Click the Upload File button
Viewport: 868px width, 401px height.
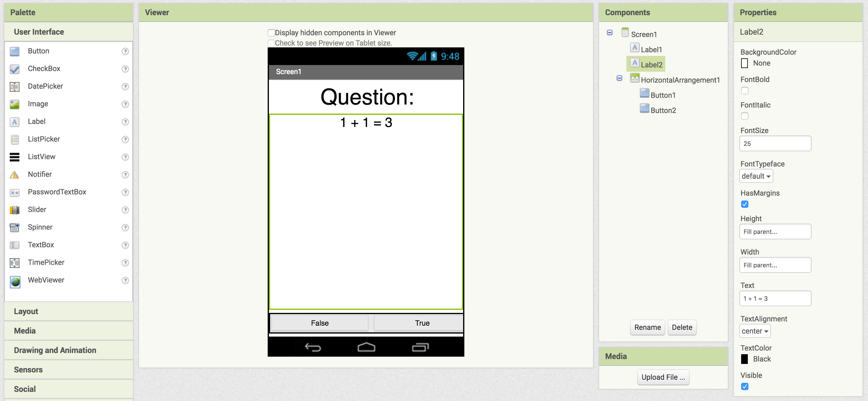tap(663, 377)
